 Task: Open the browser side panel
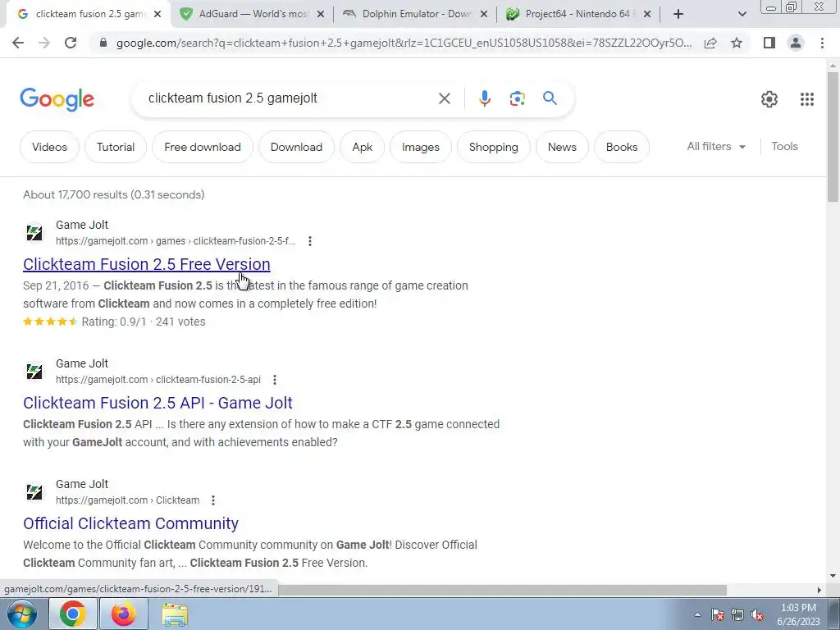(769, 43)
